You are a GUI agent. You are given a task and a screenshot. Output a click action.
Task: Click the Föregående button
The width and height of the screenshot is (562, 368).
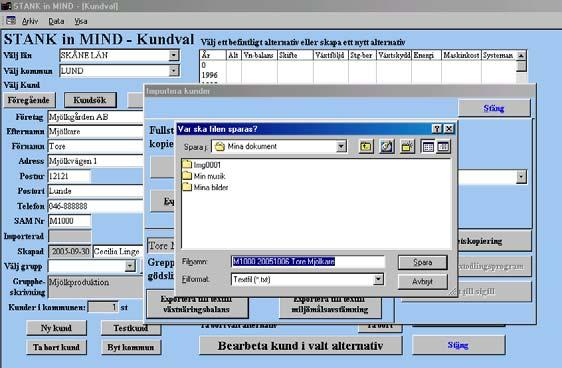(x=29, y=100)
